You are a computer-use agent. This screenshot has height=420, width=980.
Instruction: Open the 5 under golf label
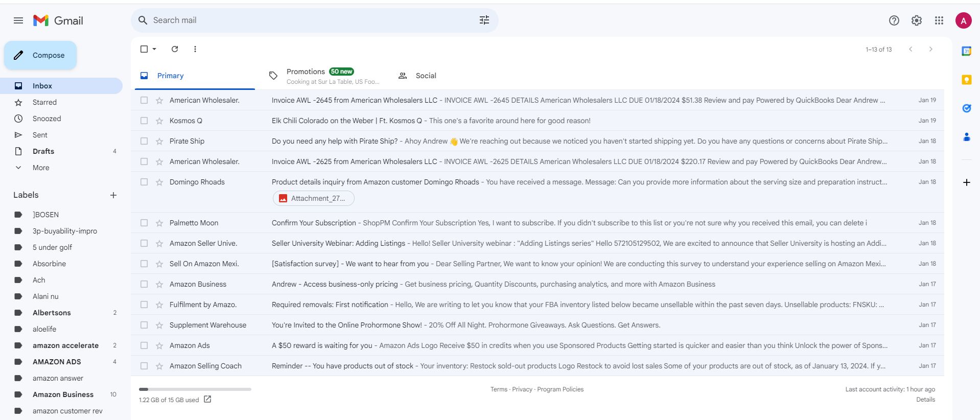point(52,247)
